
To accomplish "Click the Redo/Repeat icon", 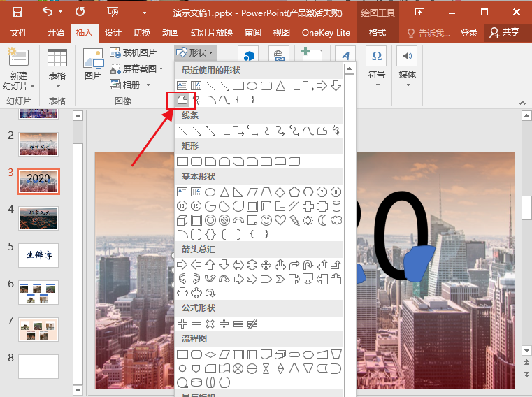I will click(x=80, y=12).
